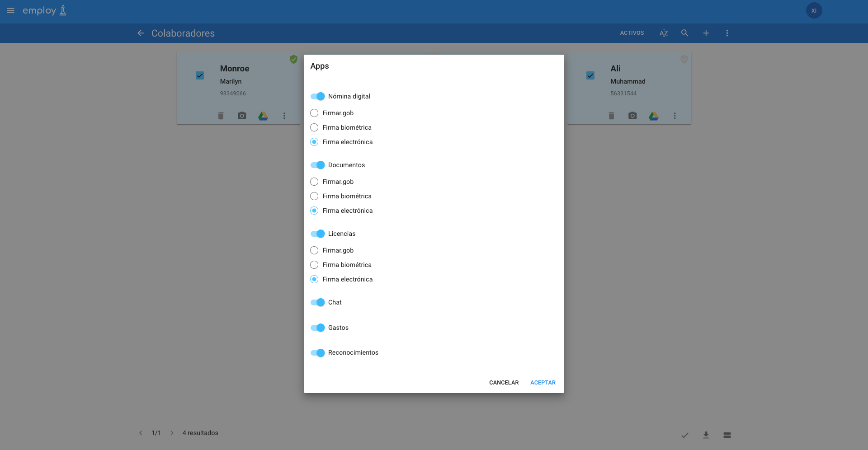Open more options on Monroe's card
This screenshot has height=450, width=868.
tap(284, 116)
